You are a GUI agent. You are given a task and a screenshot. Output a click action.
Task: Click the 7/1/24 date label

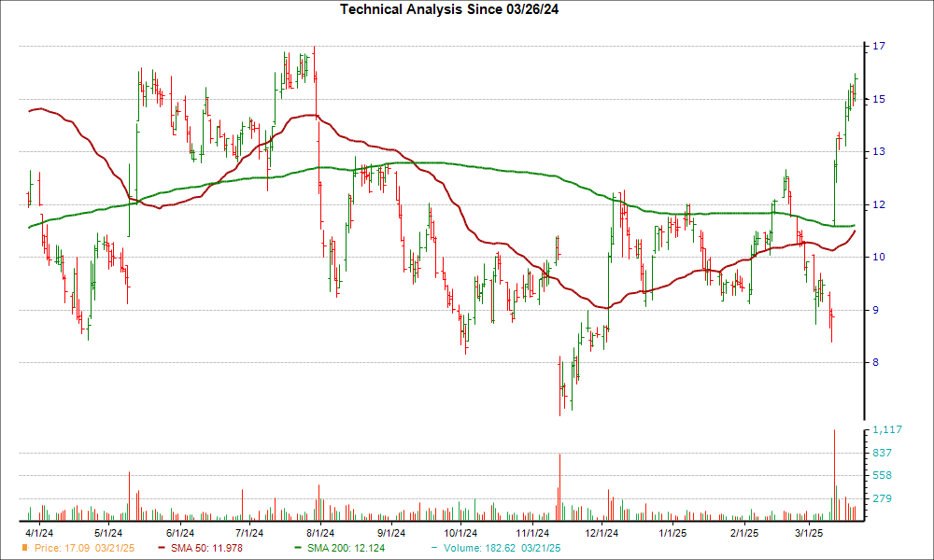pos(249,533)
